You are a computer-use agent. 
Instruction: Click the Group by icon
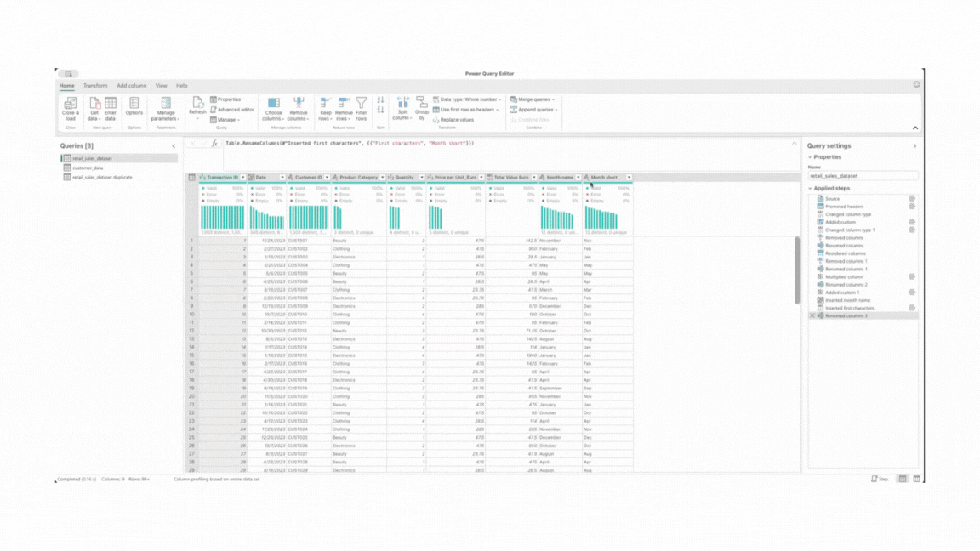[x=421, y=103]
